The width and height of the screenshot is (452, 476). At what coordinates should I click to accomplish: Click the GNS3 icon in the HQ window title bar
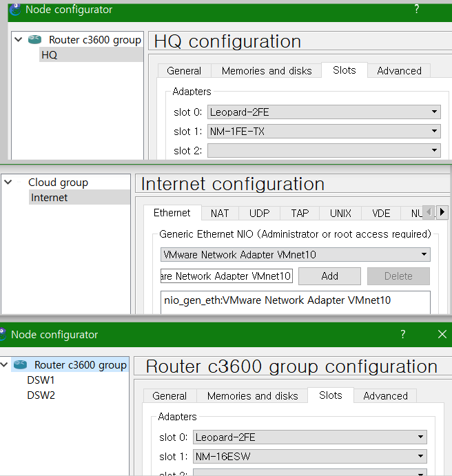tap(15, 10)
